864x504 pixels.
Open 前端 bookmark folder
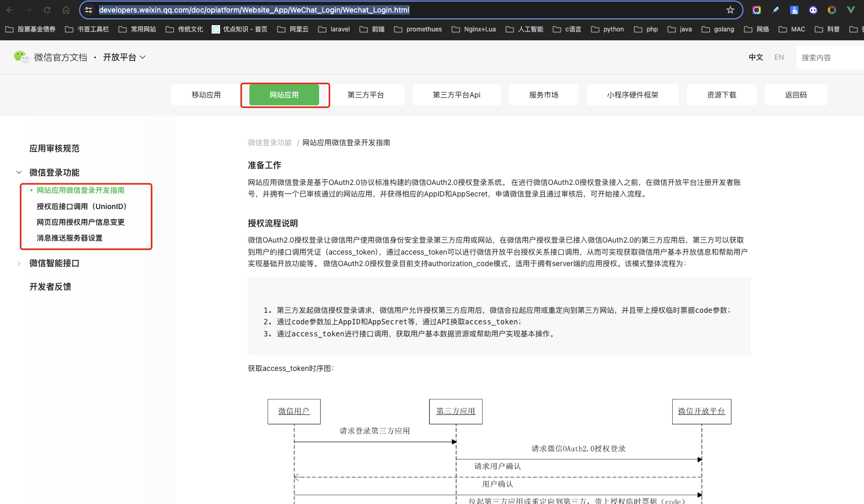pos(372,29)
